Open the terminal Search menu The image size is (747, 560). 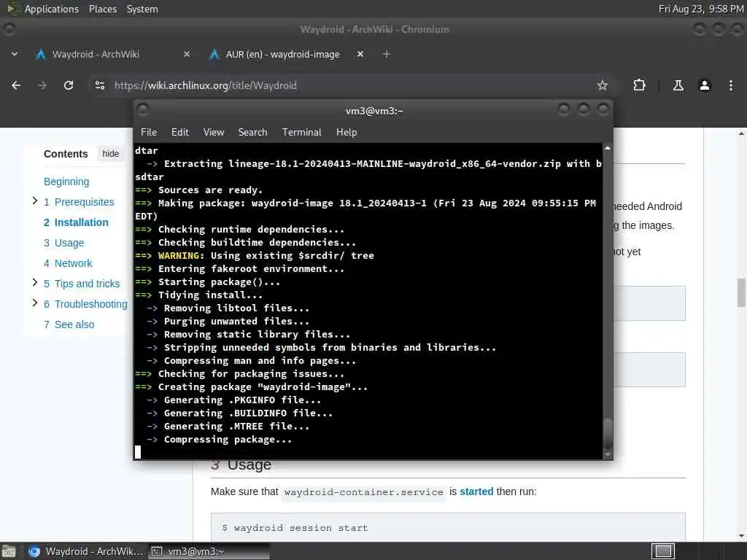252,133
